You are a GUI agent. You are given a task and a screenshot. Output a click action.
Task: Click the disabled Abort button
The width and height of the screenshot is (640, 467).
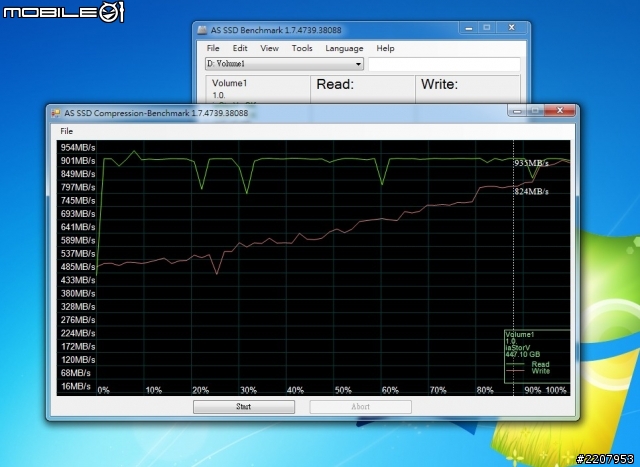point(360,407)
